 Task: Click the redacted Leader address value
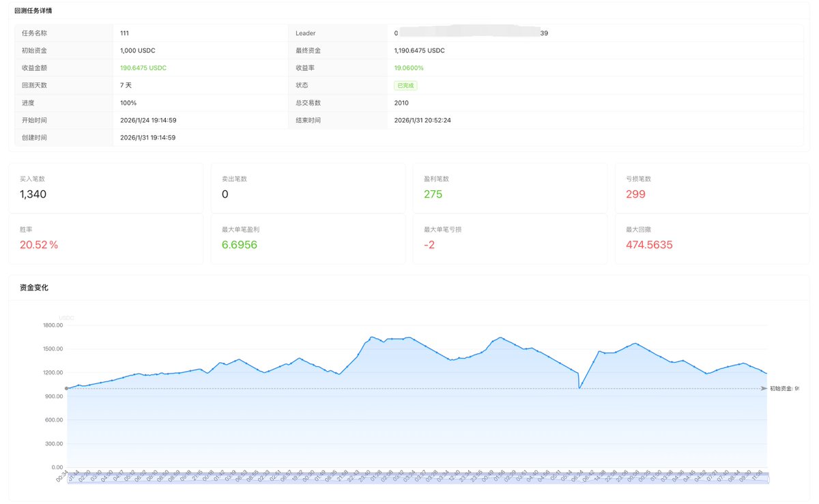coord(471,33)
